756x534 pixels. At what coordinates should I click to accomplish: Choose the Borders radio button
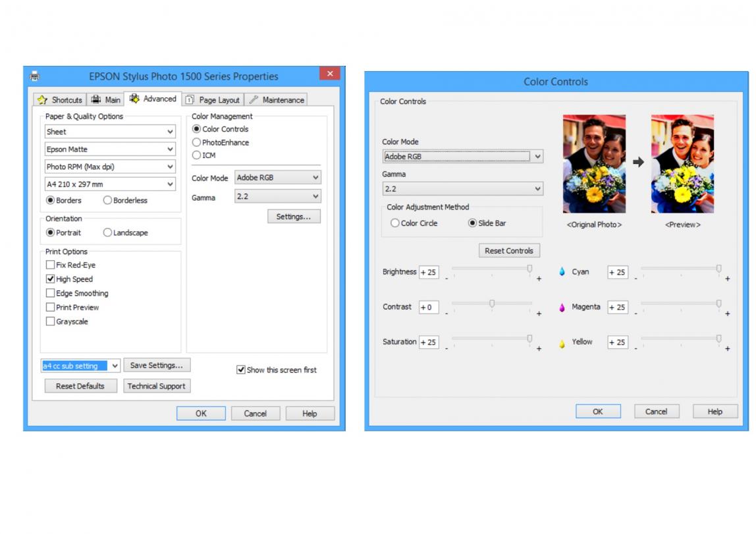tap(50, 200)
